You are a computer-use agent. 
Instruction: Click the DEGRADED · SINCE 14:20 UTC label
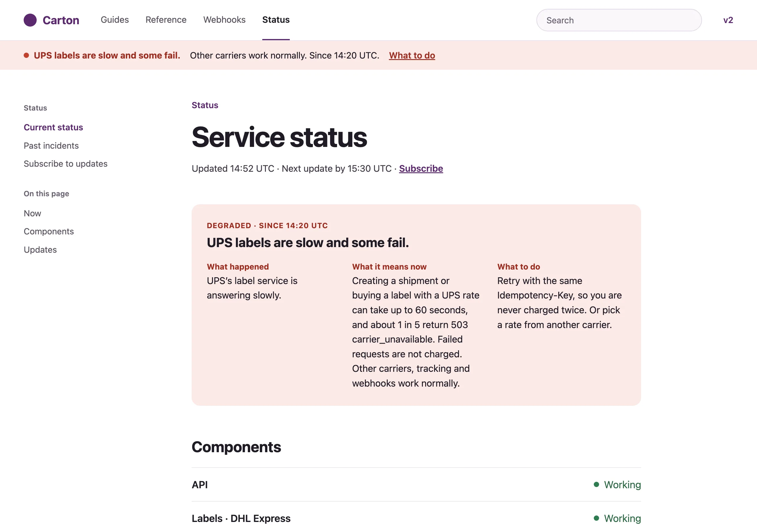pyautogui.click(x=267, y=226)
